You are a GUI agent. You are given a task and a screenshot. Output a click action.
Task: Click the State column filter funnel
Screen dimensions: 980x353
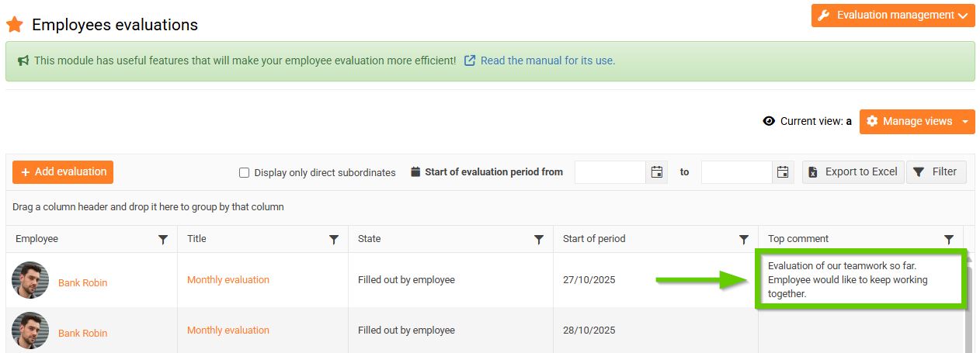[x=539, y=240]
